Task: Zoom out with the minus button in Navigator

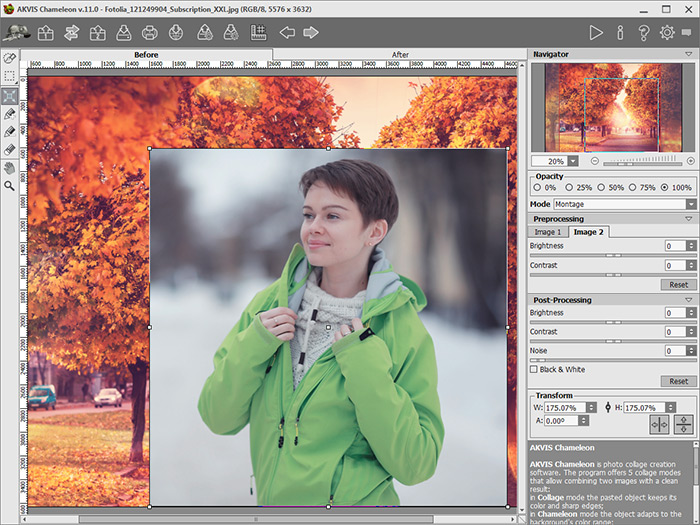Action: pyautogui.click(x=595, y=161)
